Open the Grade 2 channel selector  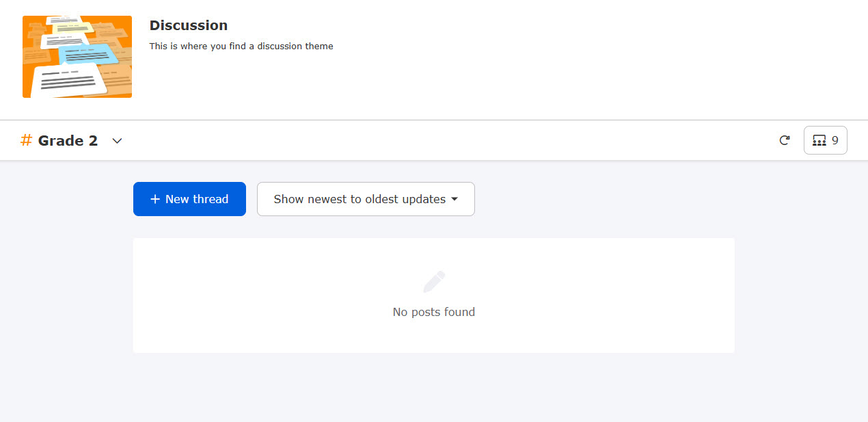coord(68,141)
